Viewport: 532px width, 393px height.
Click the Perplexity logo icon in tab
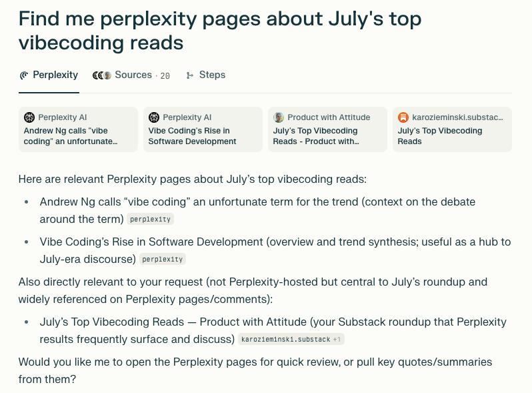pos(24,75)
